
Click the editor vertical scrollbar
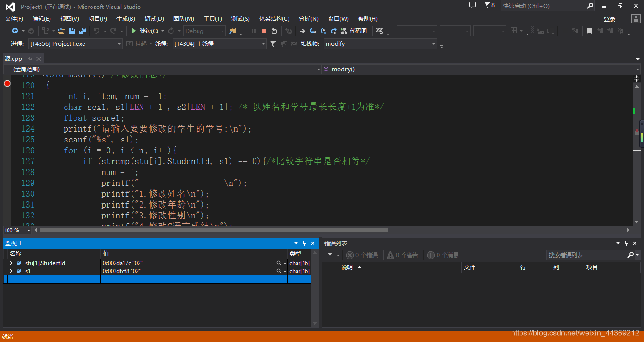636,153
